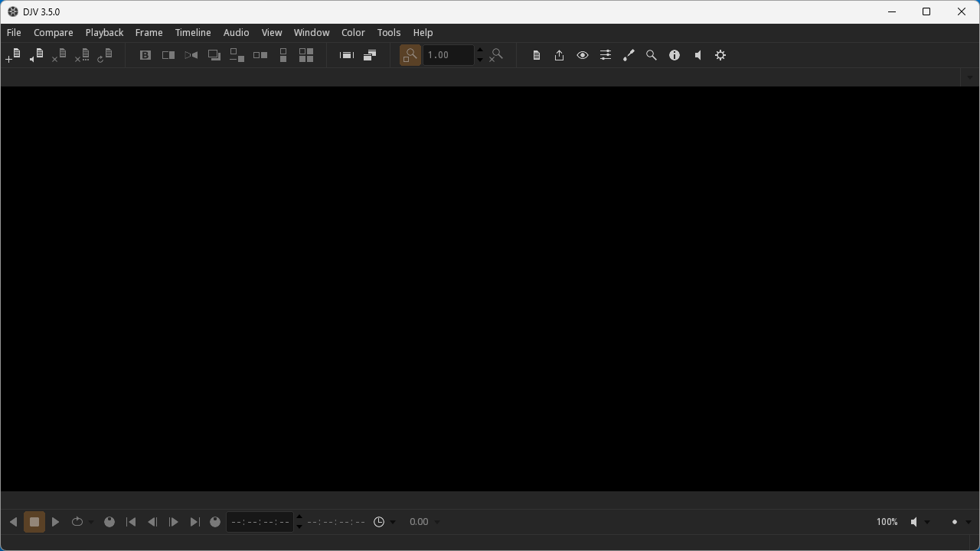Image resolution: width=980 pixels, height=551 pixels.
Task: Close all files icon
Action: coord(82,55)
